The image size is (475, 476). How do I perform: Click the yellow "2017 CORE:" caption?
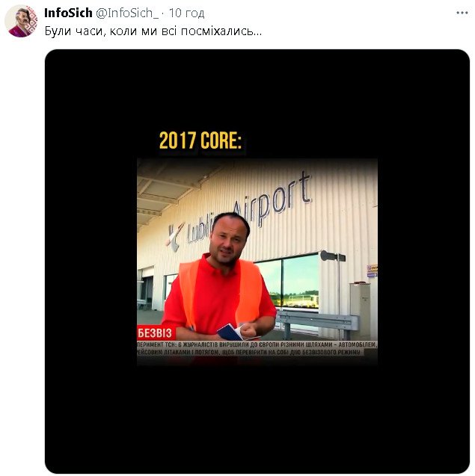coord(200,140)
